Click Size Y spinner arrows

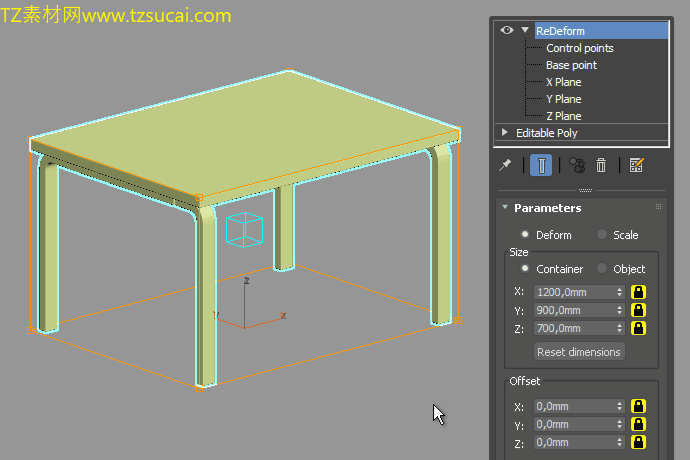tap(620, 310)
